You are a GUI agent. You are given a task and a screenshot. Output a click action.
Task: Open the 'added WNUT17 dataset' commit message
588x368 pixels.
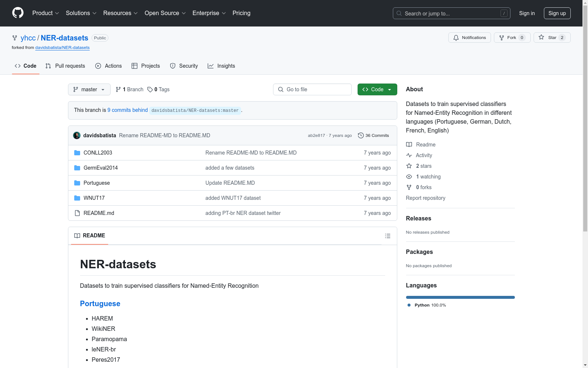coord(233,198)
